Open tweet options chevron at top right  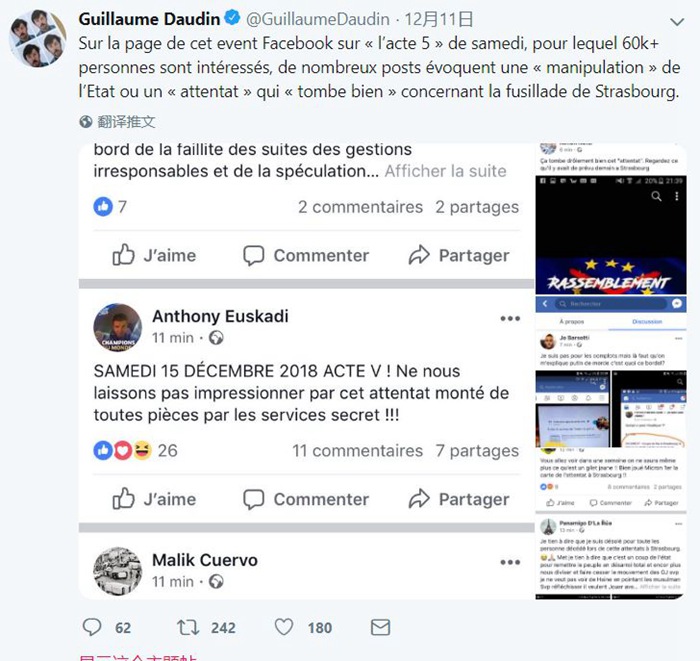click(x=677, y=22)
